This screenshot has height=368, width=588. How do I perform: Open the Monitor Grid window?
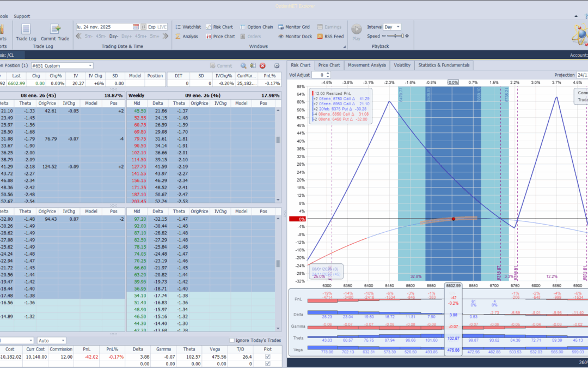pos(294,27)
